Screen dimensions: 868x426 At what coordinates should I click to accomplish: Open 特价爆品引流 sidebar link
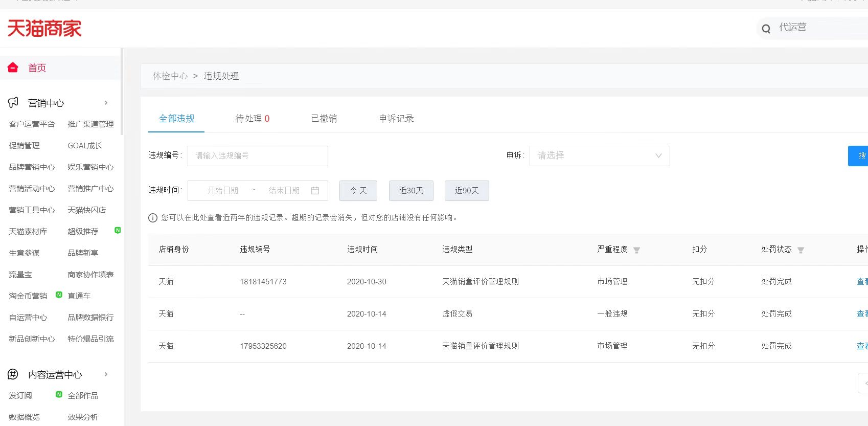pos(90,339)
